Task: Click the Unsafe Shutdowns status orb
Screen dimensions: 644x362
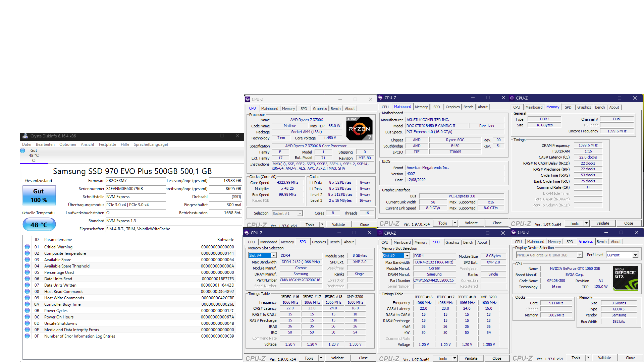Action: [x=27, y=323]
